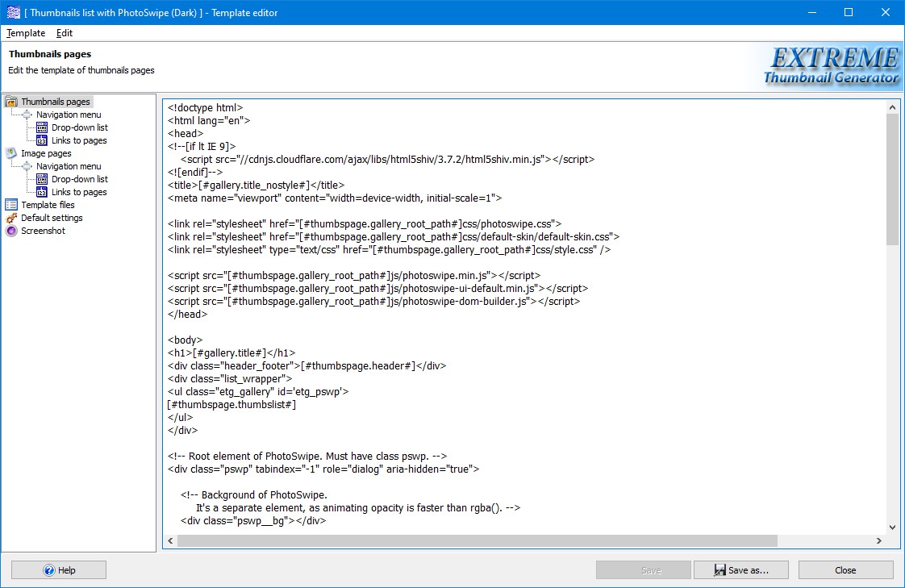Select Links to pages label under Image pages
Screen dimensions: 905x588
point(79,192)
